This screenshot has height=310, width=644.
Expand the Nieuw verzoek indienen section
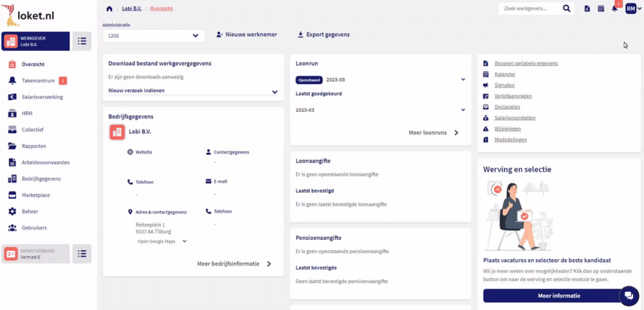(274, 91)
